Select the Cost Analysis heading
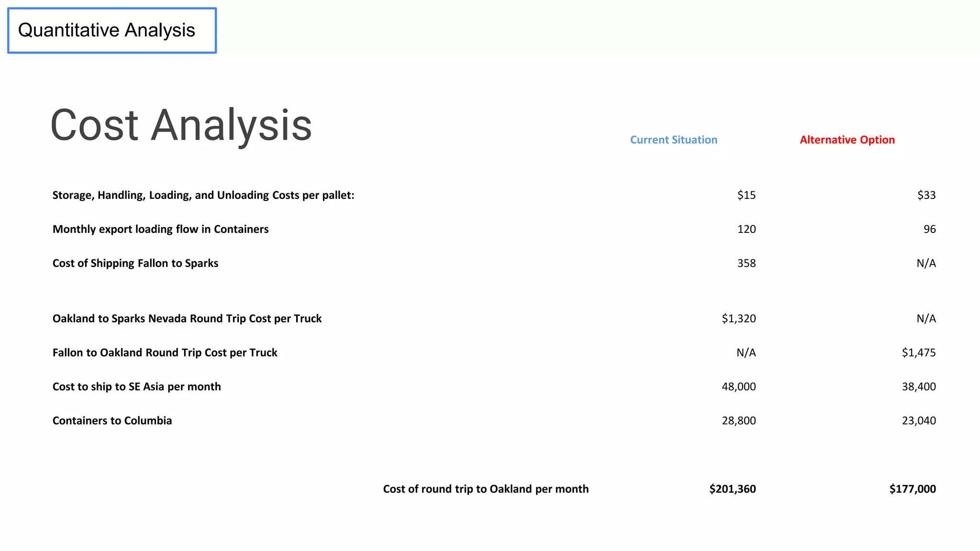980x551 pixels. click(x=181, y=125)
